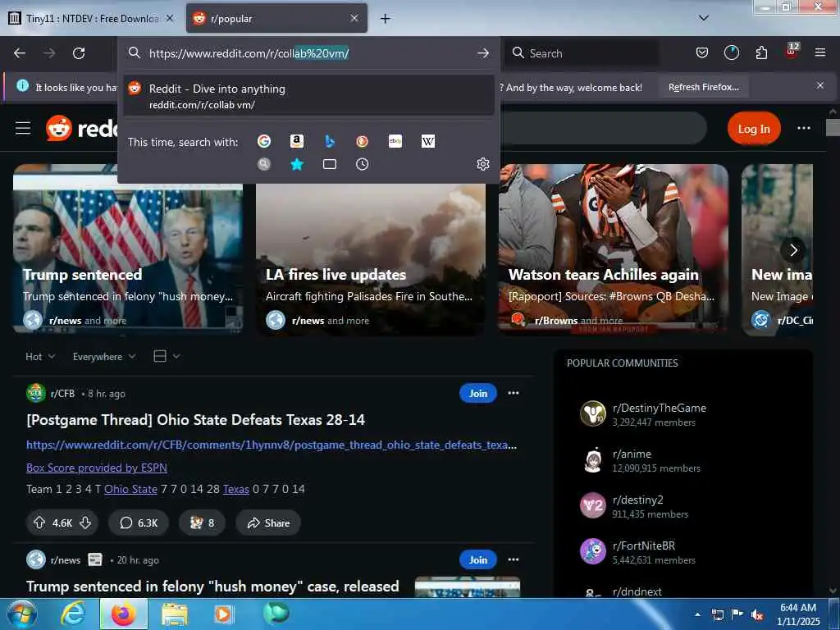Switch to the Tiny11 NTDEV tab
Image resolution: width=840 pixels, height=630 pixels.
[92, 18]
